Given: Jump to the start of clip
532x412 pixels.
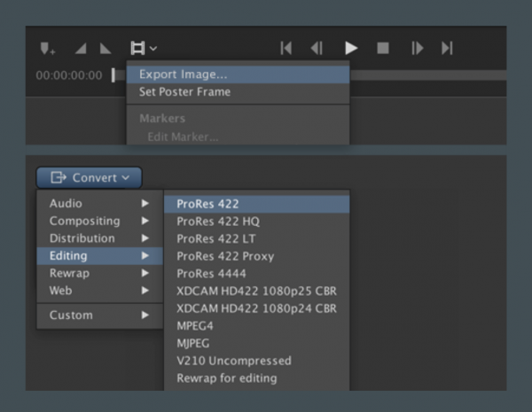Looking at the screenshot, I should point(286,48).
